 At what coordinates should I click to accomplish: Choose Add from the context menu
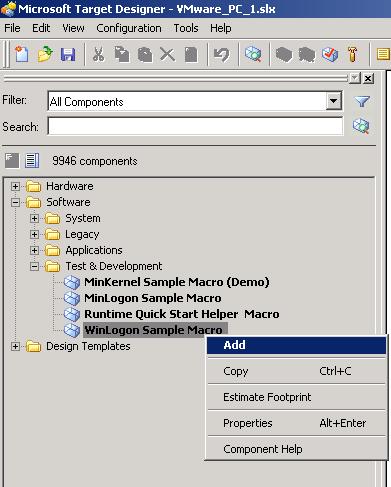point(296,345)
